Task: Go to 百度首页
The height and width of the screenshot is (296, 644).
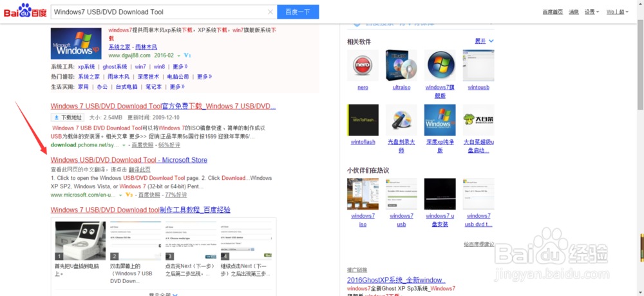Action: 553,12
